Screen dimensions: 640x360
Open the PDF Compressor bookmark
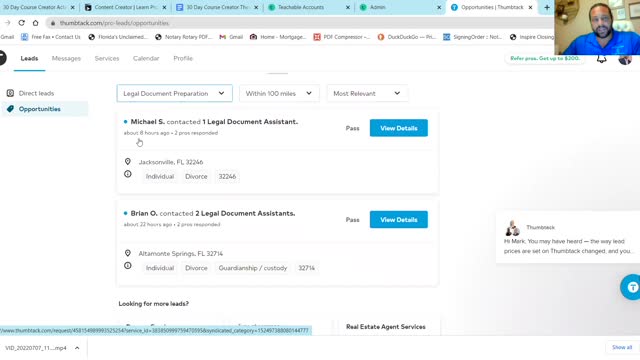[342, 37]
